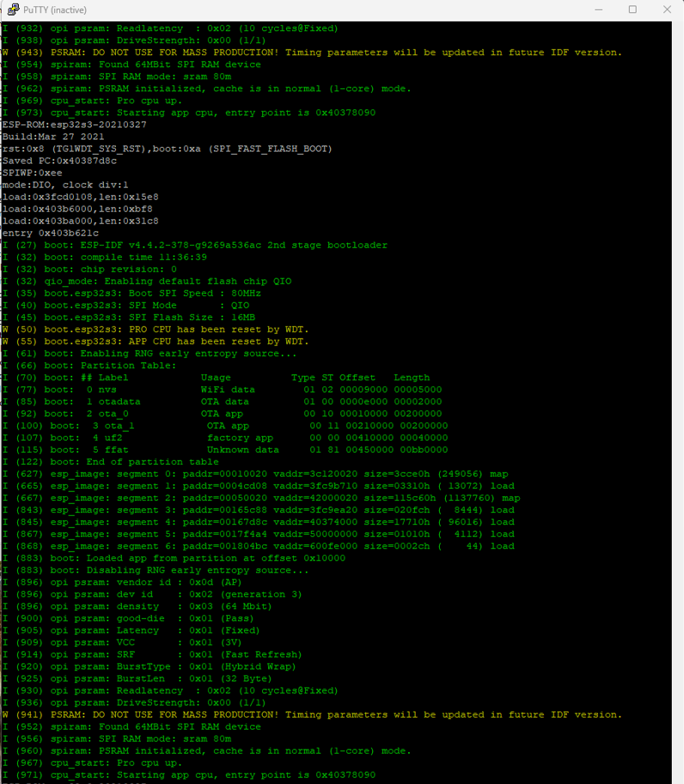This screenshot has width=684, height=784.
Task: Click esp_image 'segment 1: paddr=0004cd08' line
Action: pyautogui.click(x=258, y=486)
